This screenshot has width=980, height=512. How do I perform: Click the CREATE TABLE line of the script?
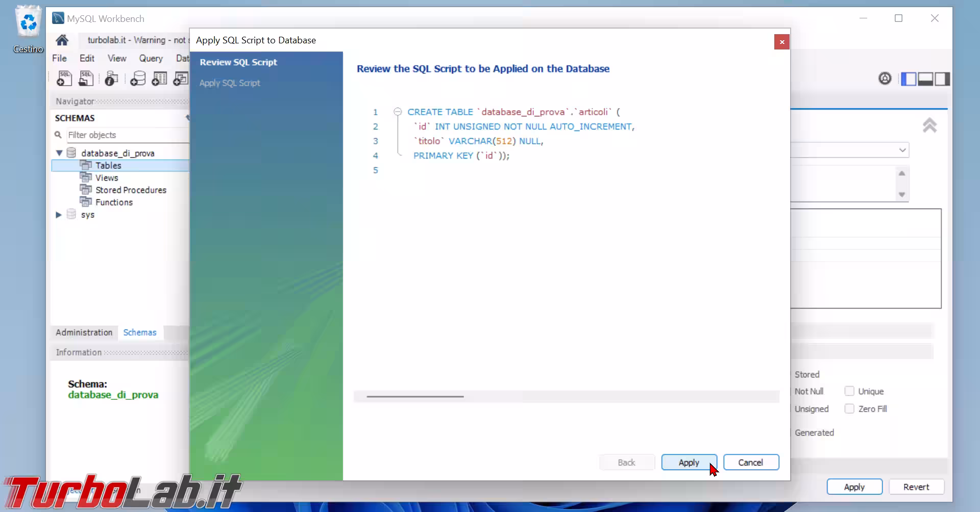(x=513, y=112)
